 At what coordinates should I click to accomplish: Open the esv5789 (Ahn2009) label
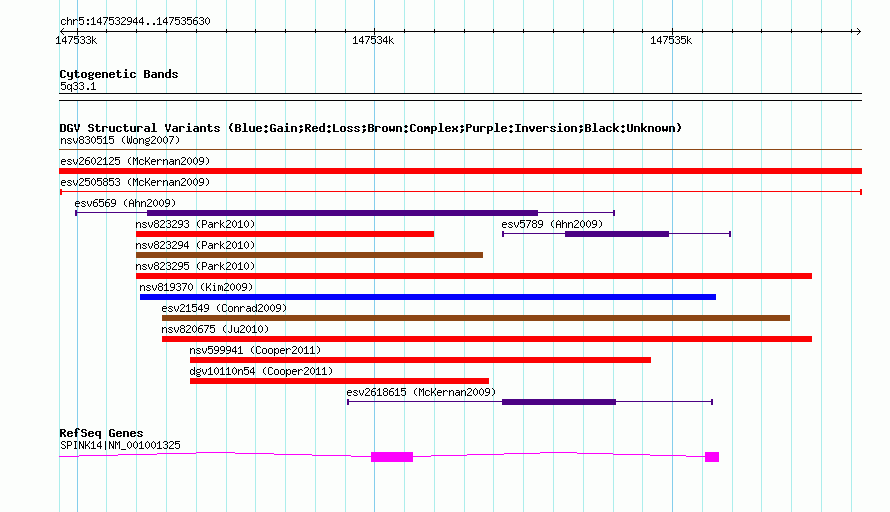(x=552, y=224)
